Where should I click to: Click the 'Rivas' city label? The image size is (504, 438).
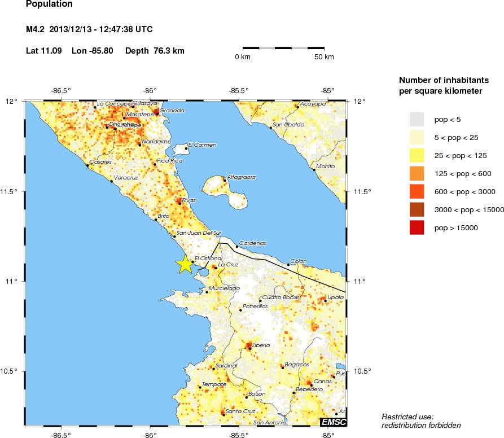[x=189, y=200]
